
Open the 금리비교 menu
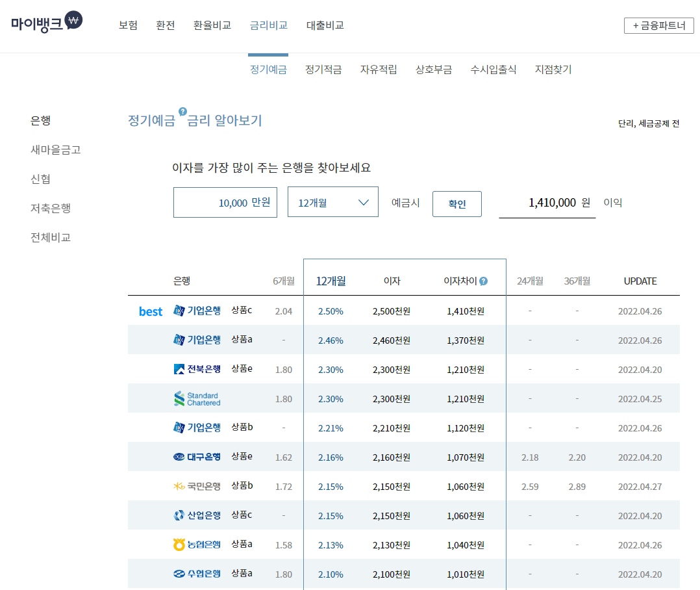(x=268, y=25)
